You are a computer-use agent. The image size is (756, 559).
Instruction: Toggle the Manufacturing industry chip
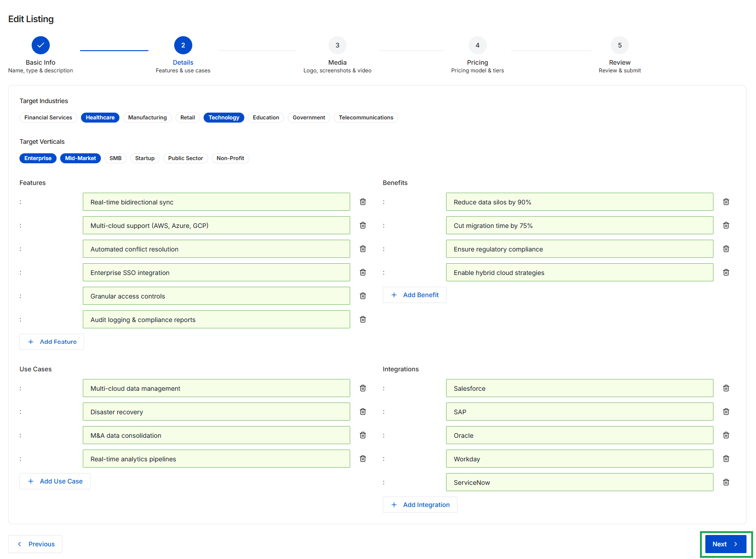147,118
